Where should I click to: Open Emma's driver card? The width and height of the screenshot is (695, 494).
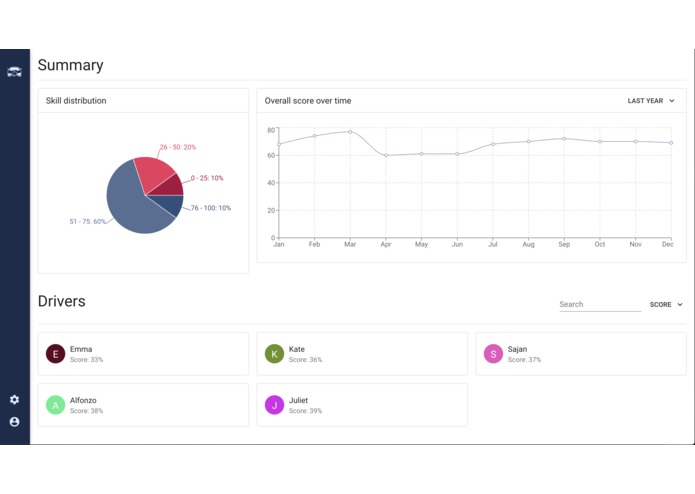click(x=143, y=354)
